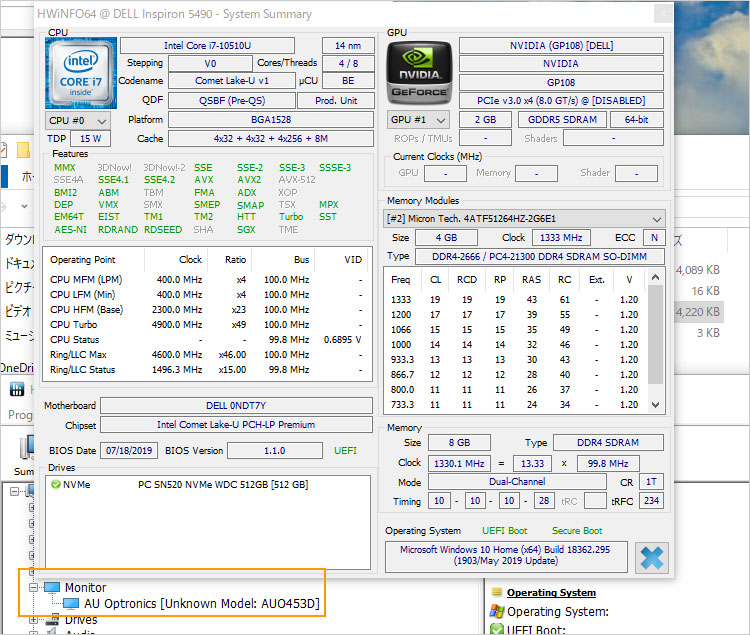Click the Operating System heading link in background
The image size is (750, 635).
coord(551,592)
